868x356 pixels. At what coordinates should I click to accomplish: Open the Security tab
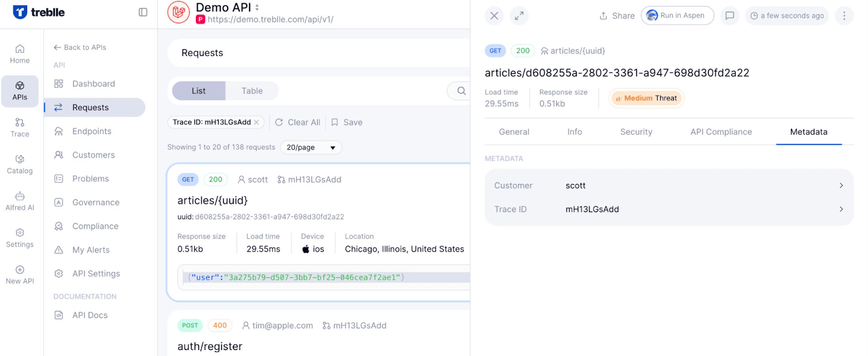[x=636, y=132]
